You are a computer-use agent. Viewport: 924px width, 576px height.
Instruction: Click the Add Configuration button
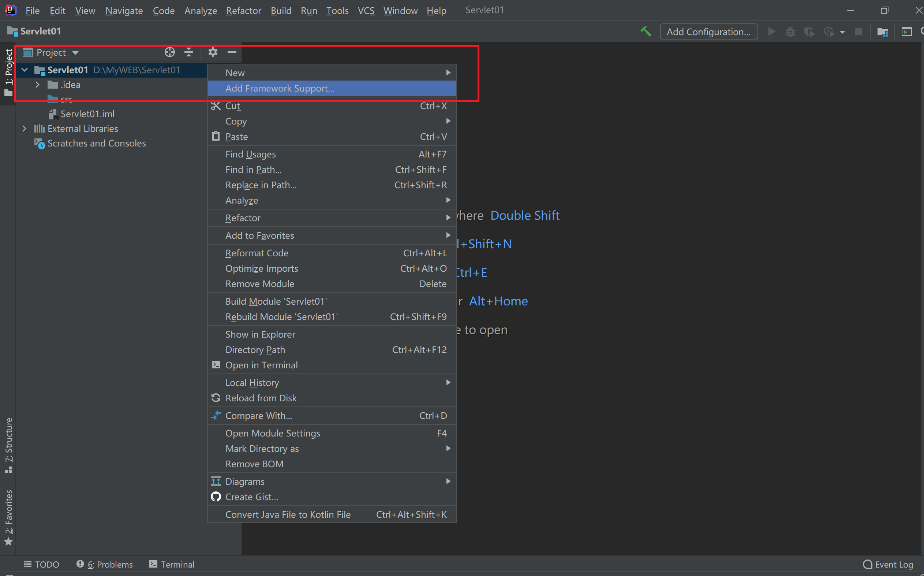(708, 31)
